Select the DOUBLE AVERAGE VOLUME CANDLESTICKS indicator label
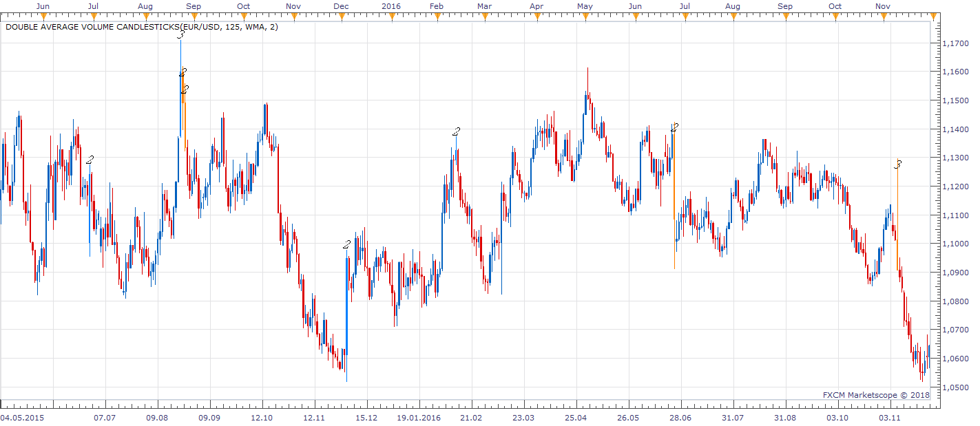 point(143,28)
